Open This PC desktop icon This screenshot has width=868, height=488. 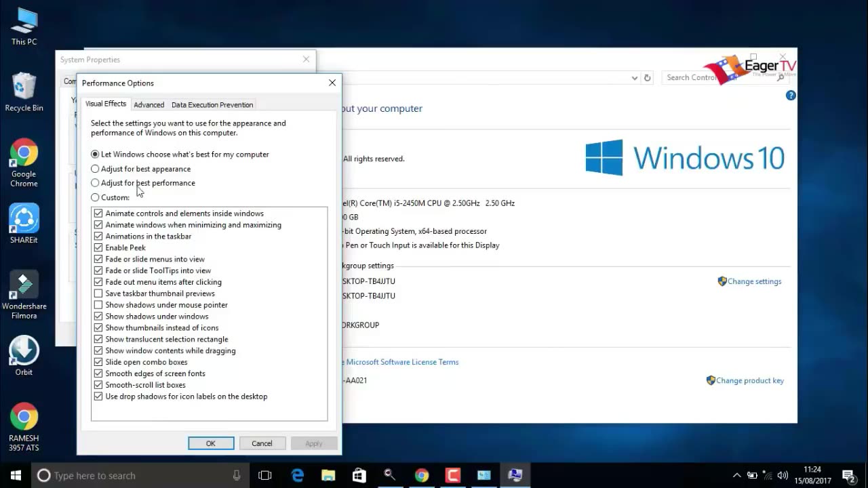pos(24,27)
